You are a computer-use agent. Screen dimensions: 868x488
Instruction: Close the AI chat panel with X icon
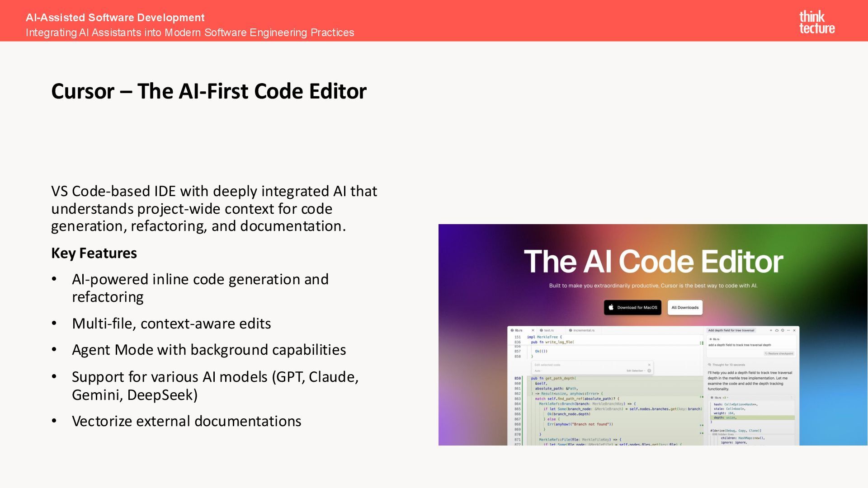(794, 330)
